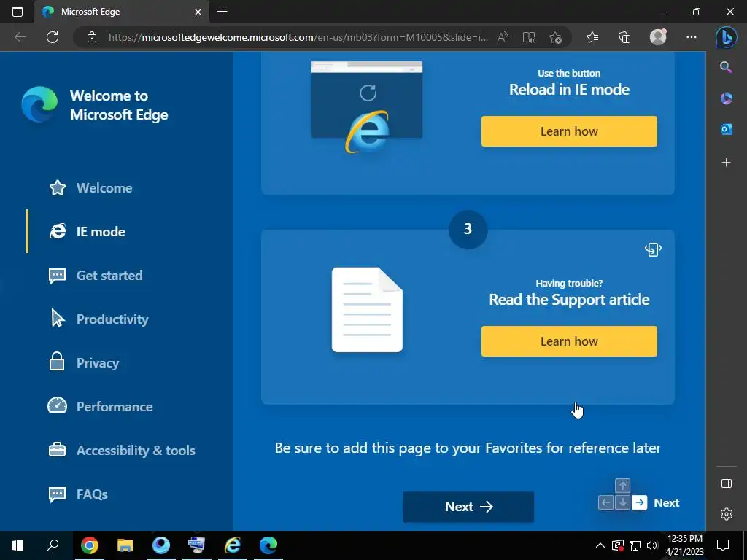Click the up arrow key icon
Image resolution: width=747 pixels, height=560 pixels.
(623, 486)
